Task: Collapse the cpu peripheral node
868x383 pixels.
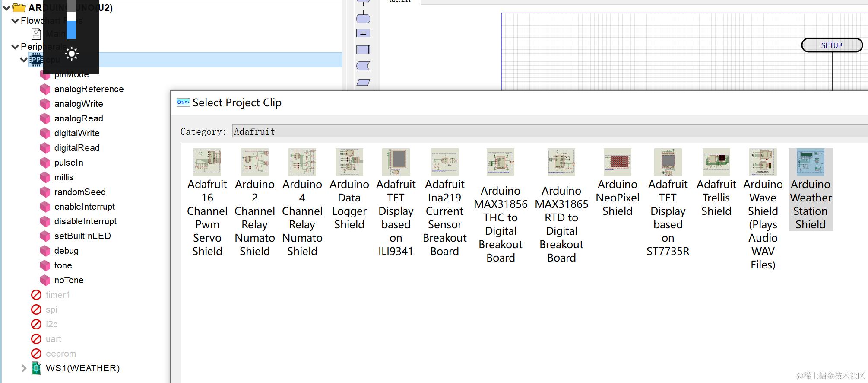Action: (24, 60)
